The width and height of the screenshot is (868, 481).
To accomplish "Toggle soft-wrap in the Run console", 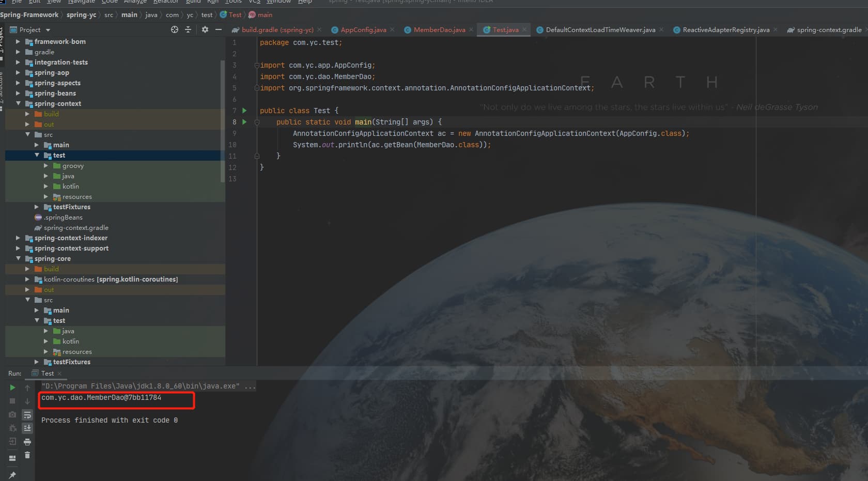I will (x=27, y=415).
